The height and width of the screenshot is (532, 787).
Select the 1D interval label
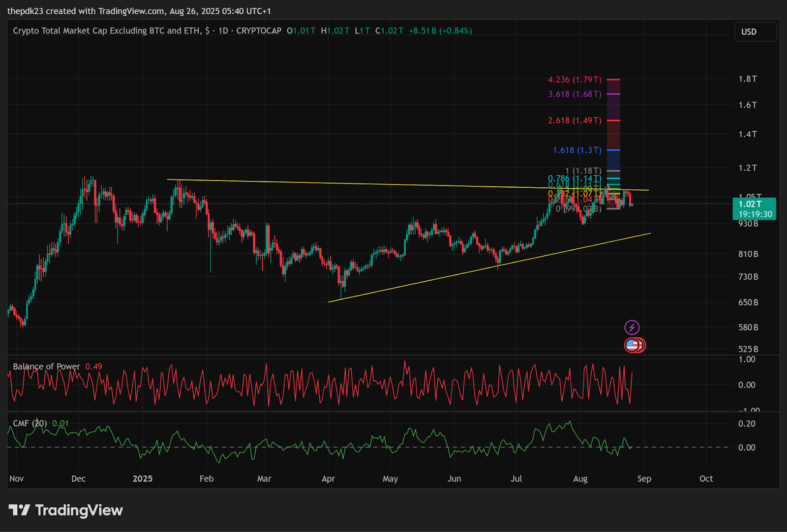coord(223,30)
